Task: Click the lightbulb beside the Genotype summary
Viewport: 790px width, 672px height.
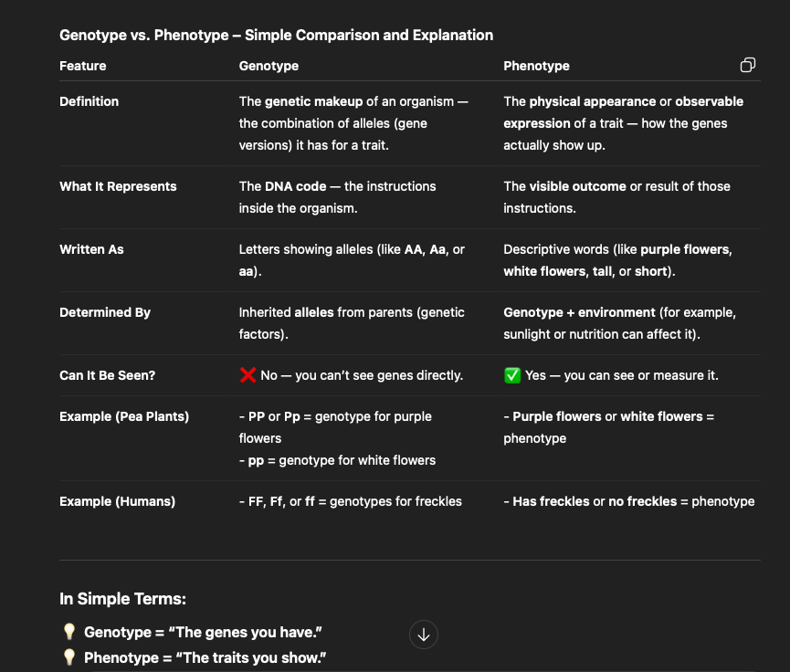Action: click(68, 632)
